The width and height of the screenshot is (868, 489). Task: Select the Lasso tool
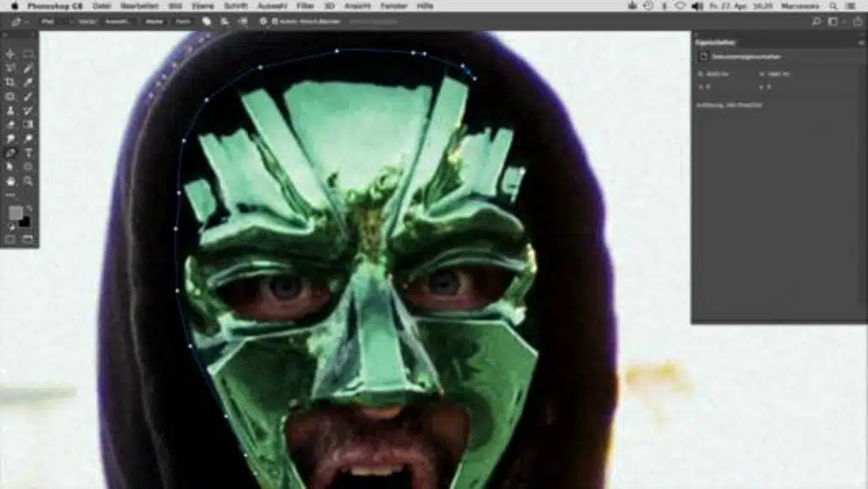coord(10,68)
